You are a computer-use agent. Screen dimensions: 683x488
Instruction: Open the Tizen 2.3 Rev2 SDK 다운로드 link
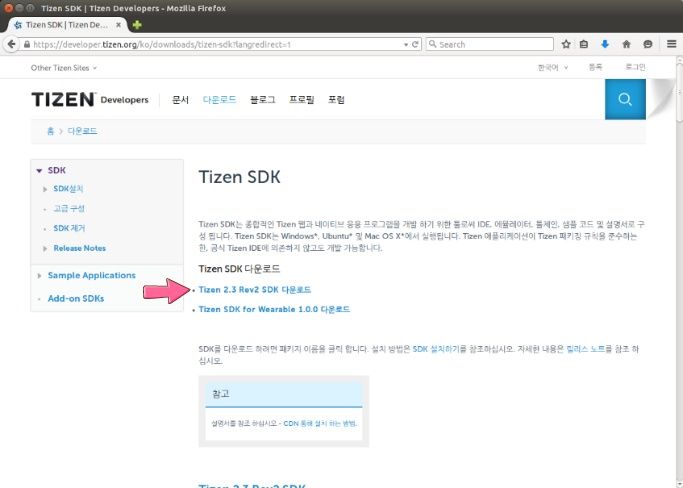[x=254, y=290]
